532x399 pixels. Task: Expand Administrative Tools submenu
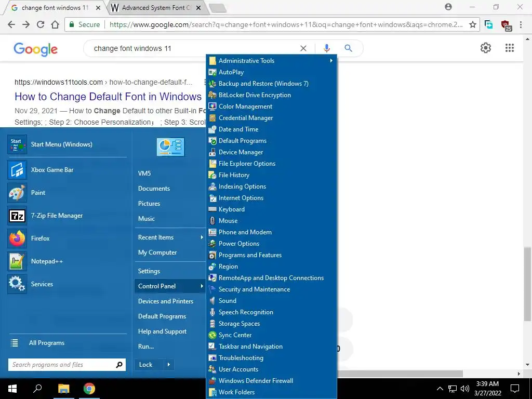271,61
